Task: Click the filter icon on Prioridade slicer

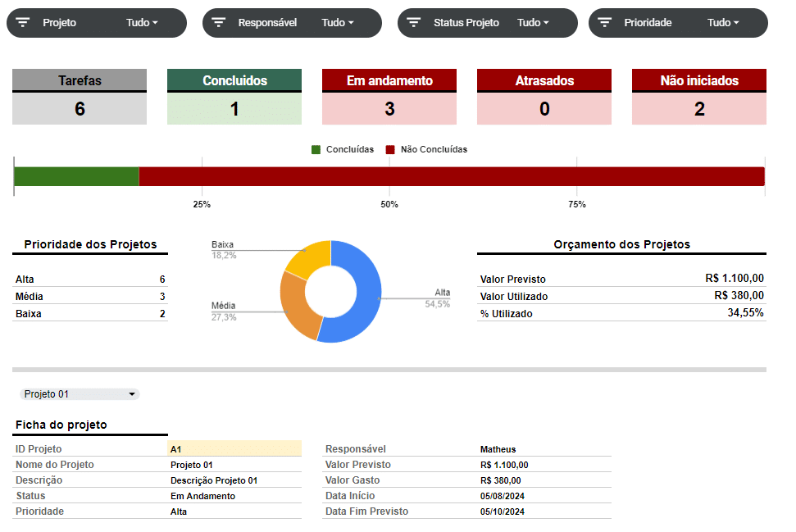Action: pos(605,22)
